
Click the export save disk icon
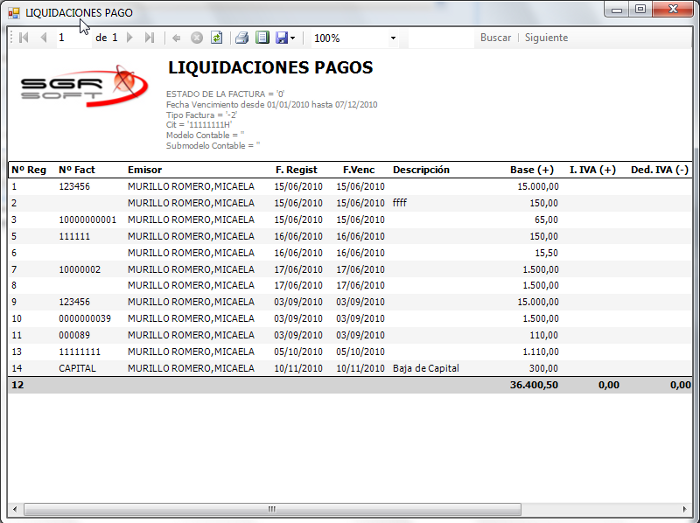[282, 38]
